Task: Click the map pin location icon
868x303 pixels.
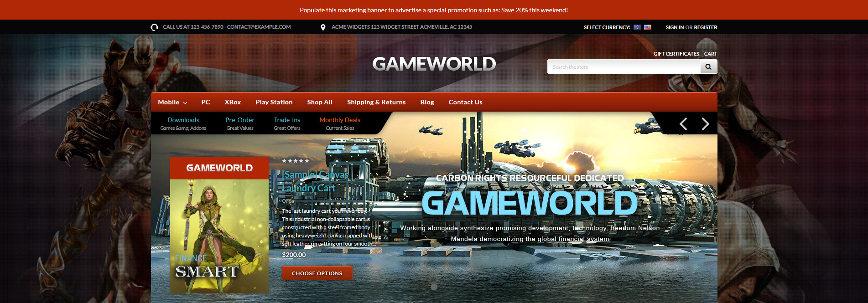Action: [323, 27]
